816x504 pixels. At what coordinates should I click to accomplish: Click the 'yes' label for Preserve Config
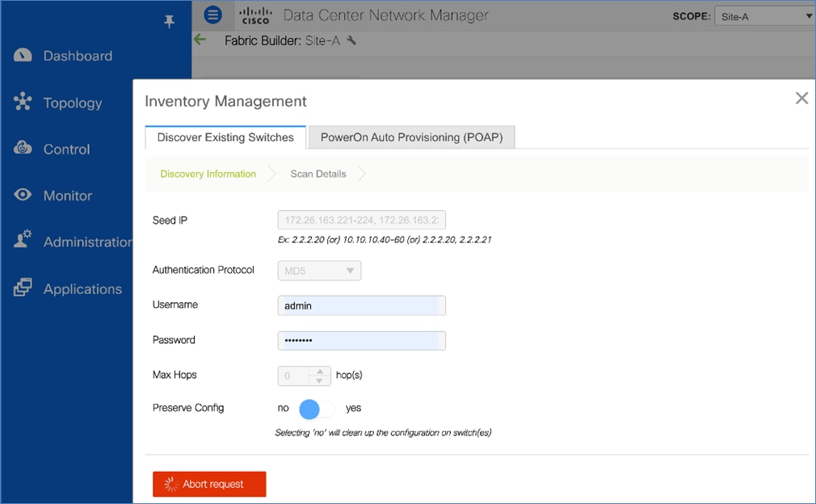[x=353, y=409]
